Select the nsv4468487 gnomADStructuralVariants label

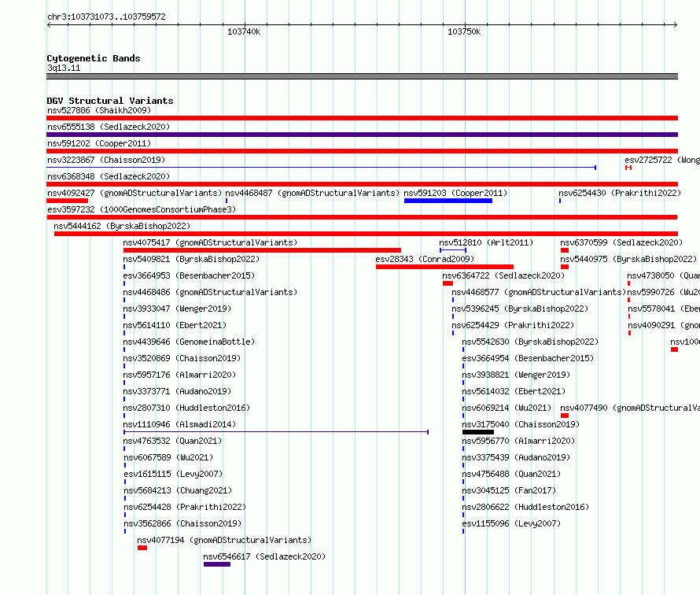click(x=312, y=193)
